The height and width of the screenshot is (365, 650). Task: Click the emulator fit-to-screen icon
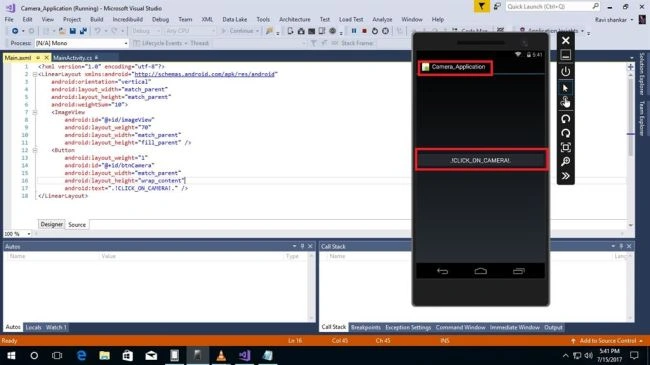[565, 147]
